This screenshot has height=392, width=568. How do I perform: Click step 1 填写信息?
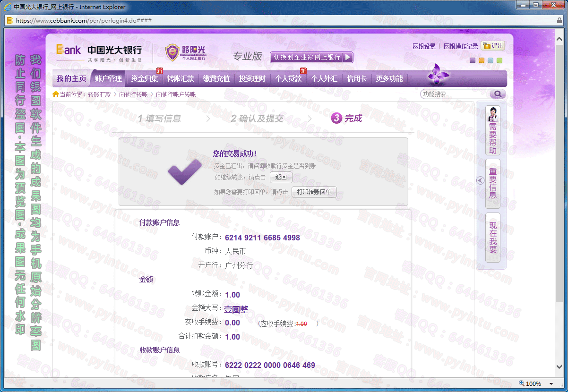click(x=159, y=119)
